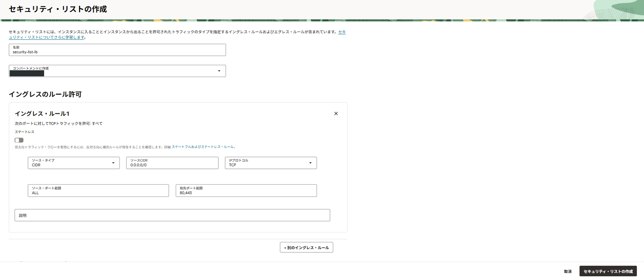Click the 宛先ポート範囲 field showing 80,443
644x280 pixels.
tap(246, 190)
